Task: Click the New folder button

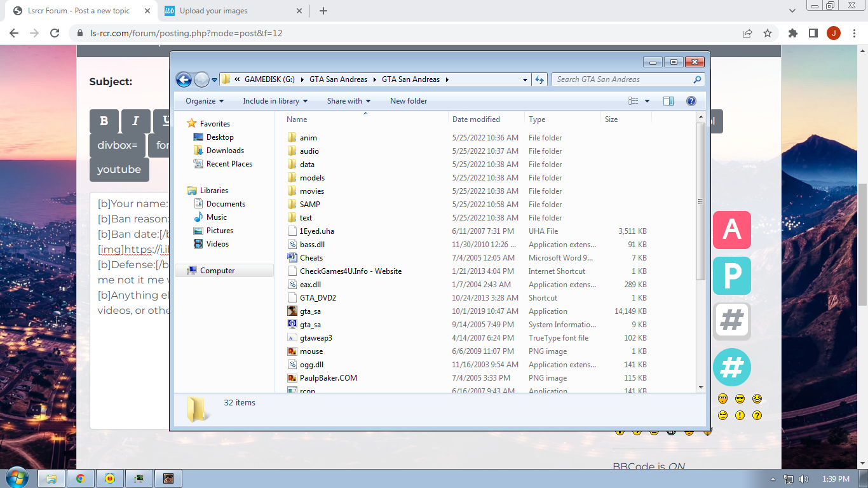Action: tap(409, 101)
